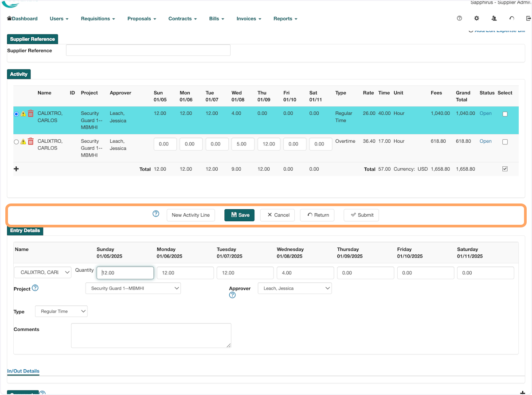
Task: Click the Supplier Reference section header tab
Action: click(32, 39)
